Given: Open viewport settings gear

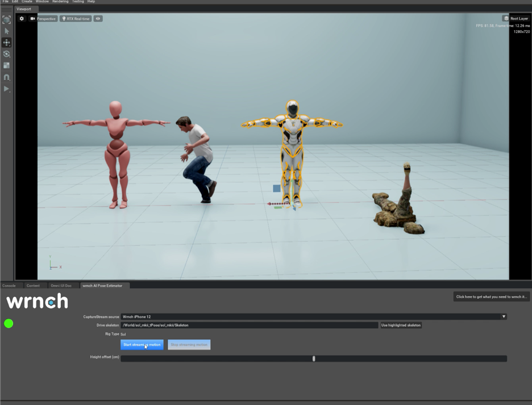Looking at the screenshot, I should click(22, 19).
